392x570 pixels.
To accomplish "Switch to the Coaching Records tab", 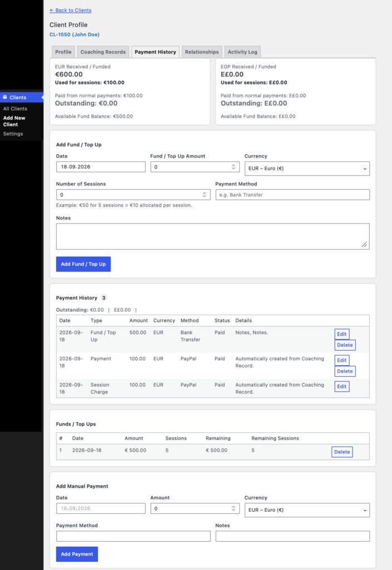I will [103, 52].
